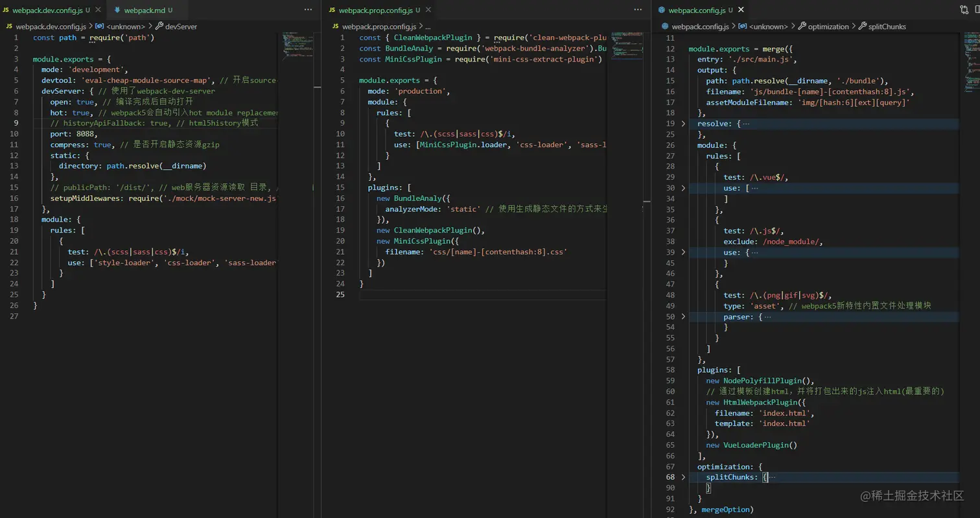Click the symbol icon beside <unknown> in webpack.dev.config.js breadcrumb
The width and height of the screenshot is (980, 518).
99,27
